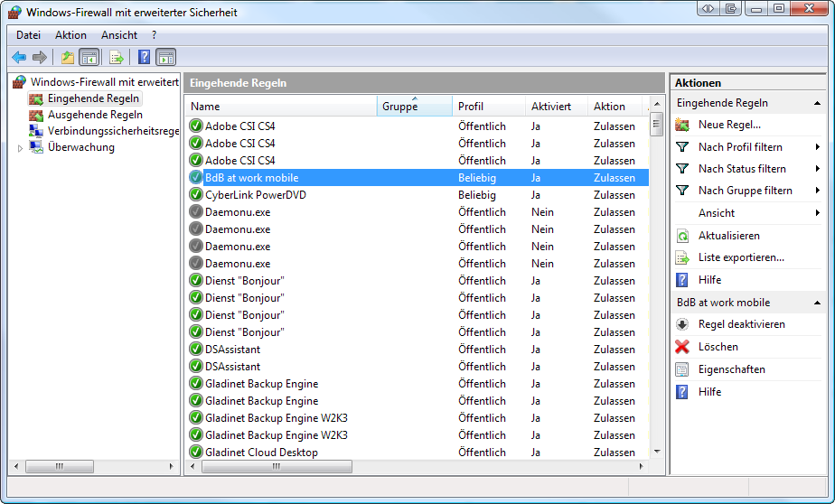Sort by the Name column header
This screenshot has width=835, height=504.
pyautogui.click(x=281, y=106)
